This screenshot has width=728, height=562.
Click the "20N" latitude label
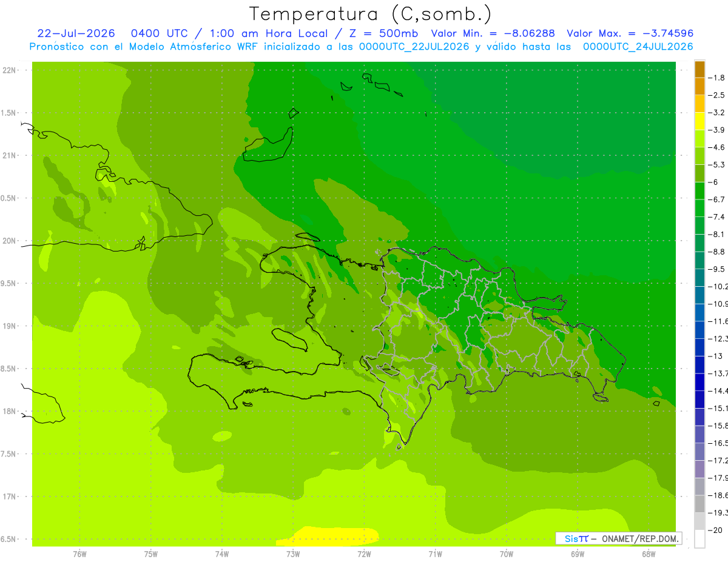pos(10,241)
